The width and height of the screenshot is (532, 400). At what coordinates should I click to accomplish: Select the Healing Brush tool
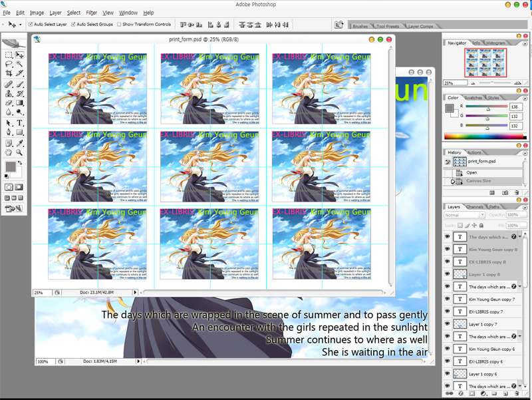pyautogui.click(x=9, y=85)
